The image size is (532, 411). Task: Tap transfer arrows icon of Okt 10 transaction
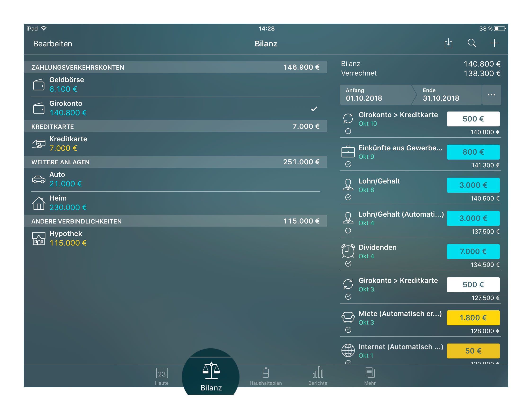coord(348,118)
